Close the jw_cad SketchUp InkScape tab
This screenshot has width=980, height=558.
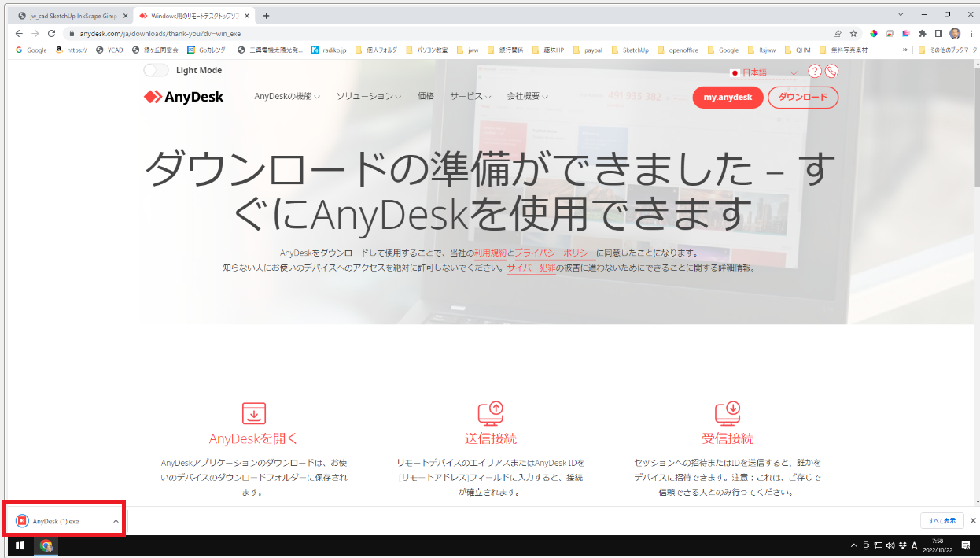coord(125,16)
